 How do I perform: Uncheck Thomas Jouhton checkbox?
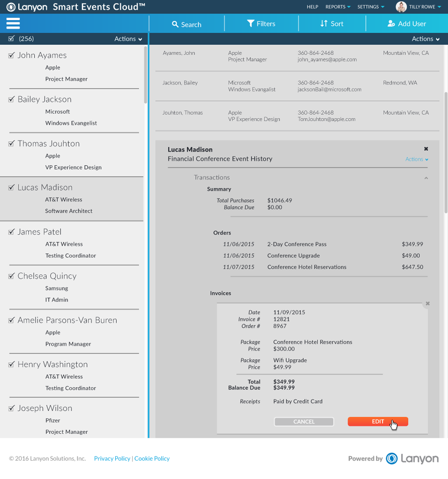[x=11, y=143]
